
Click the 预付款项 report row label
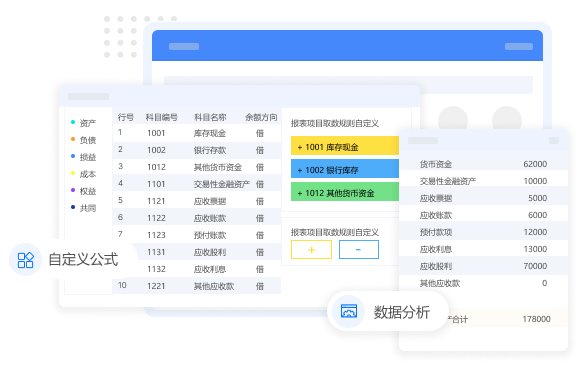(x=436, y=232)
